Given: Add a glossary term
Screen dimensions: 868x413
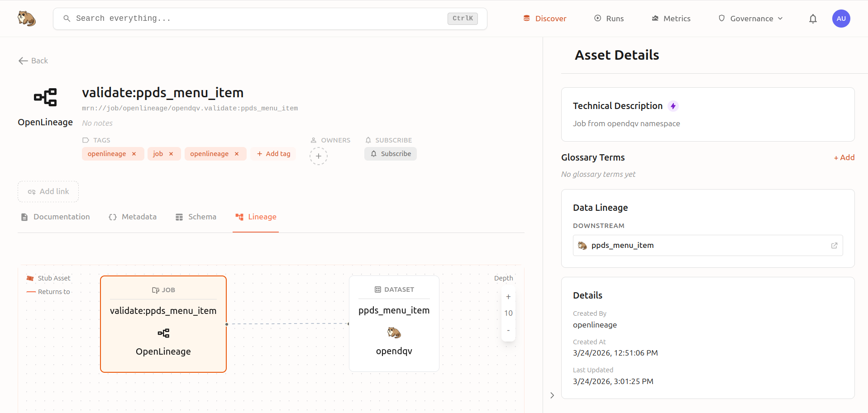Looking at the screenshot, I should coord(844,157).
